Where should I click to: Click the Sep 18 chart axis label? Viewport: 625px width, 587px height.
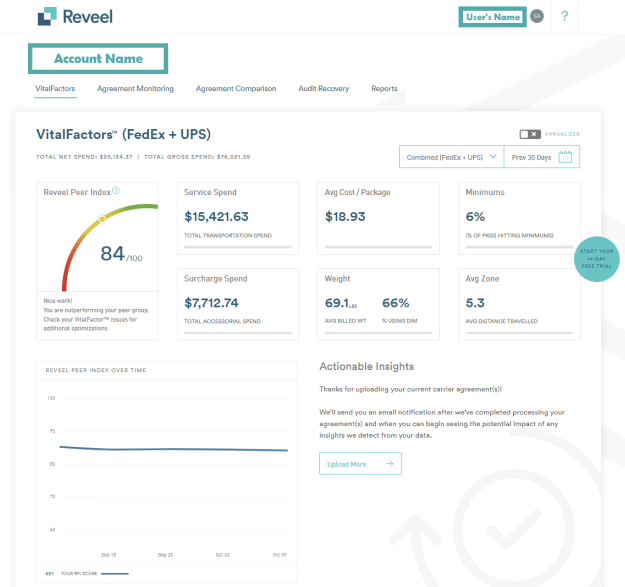[x=108, y=555]
